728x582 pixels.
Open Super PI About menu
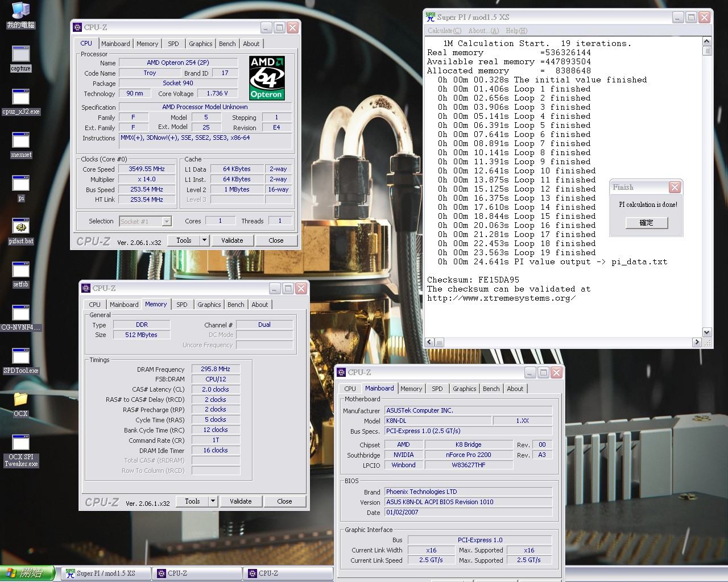483,31
